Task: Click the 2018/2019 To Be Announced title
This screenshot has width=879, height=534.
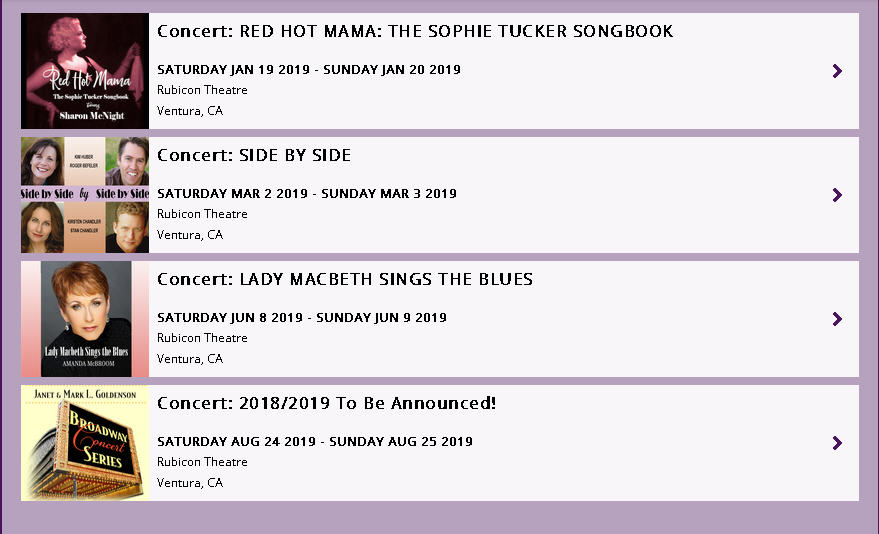Action: [x=327, y=404]
